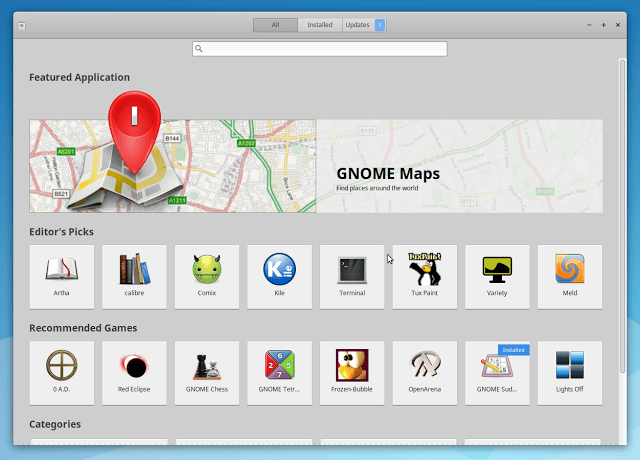640x460 pixels.
Task: Open the Comix app tile
Action: [x=207, y=276]
